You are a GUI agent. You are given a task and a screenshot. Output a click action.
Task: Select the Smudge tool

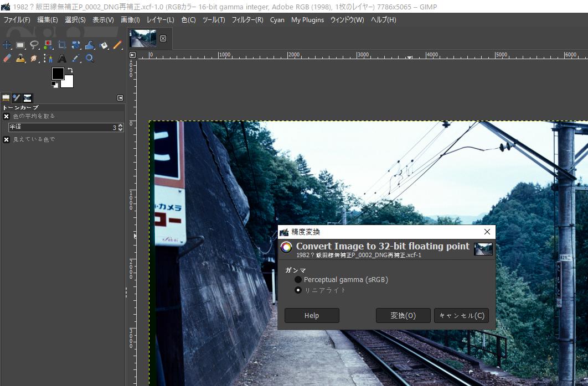[34, 59]
